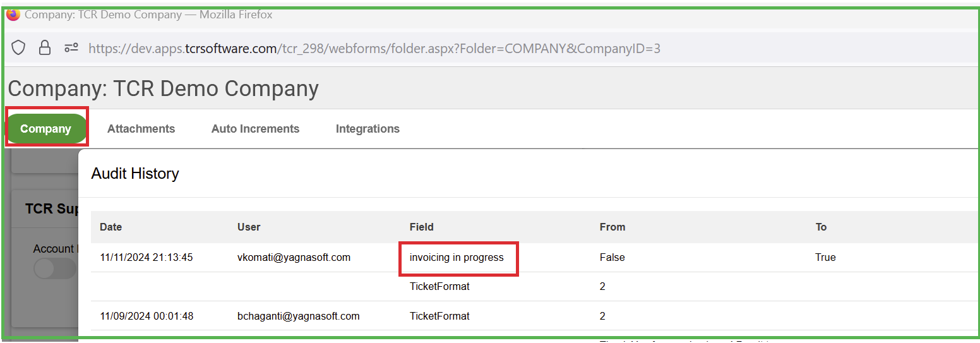Click the To column header

[821, 227]
